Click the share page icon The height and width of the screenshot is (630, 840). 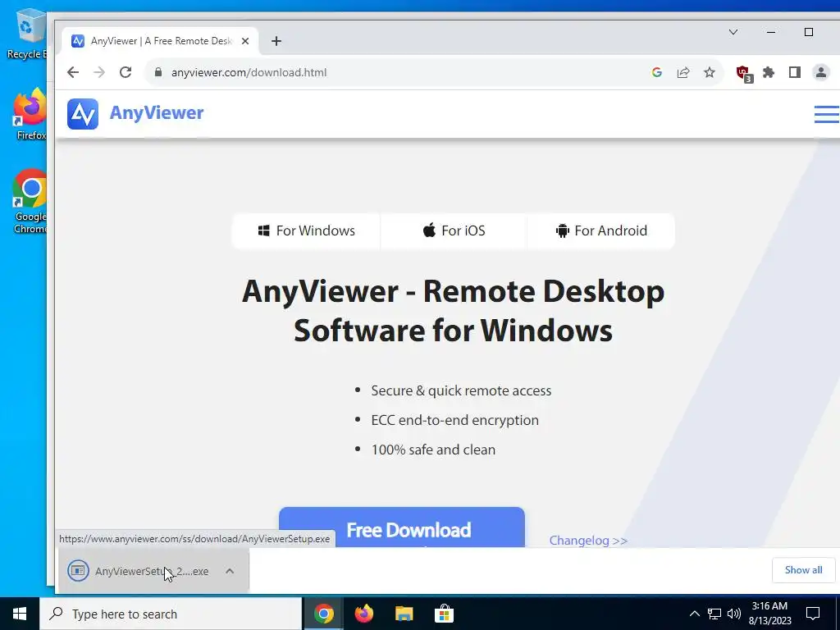683,72
